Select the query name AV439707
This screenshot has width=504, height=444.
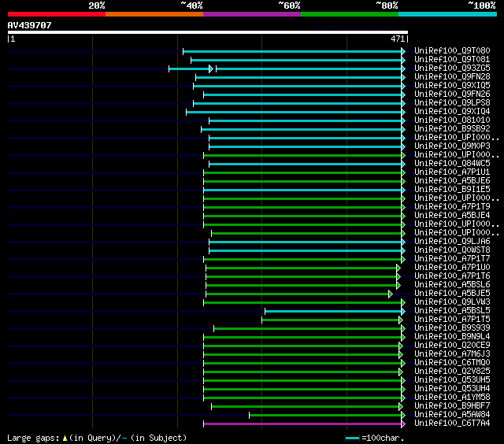[30, 25]
